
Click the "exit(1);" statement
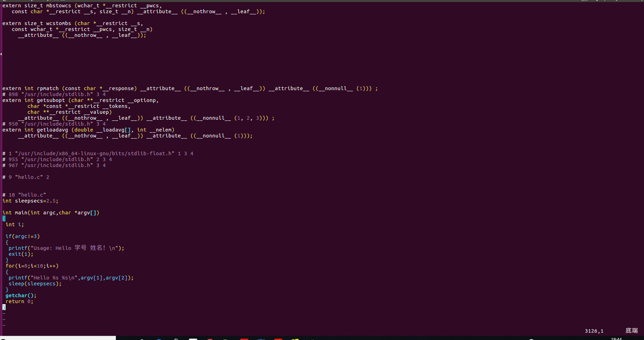tap(21, 254)
